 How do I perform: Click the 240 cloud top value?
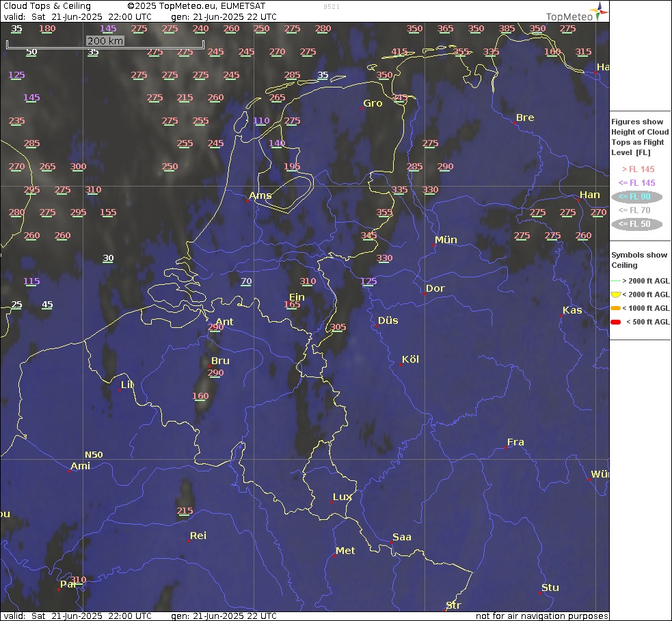tap(200, 28)
